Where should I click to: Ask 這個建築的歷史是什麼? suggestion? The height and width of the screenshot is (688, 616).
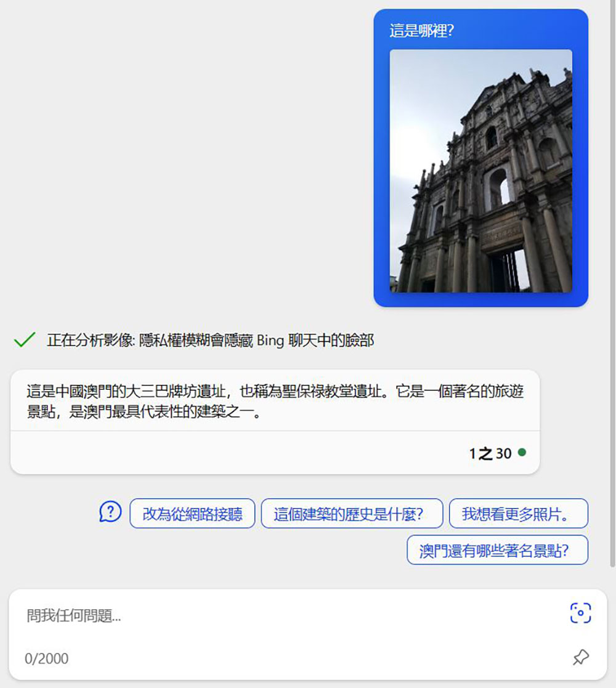pos(352,514)
